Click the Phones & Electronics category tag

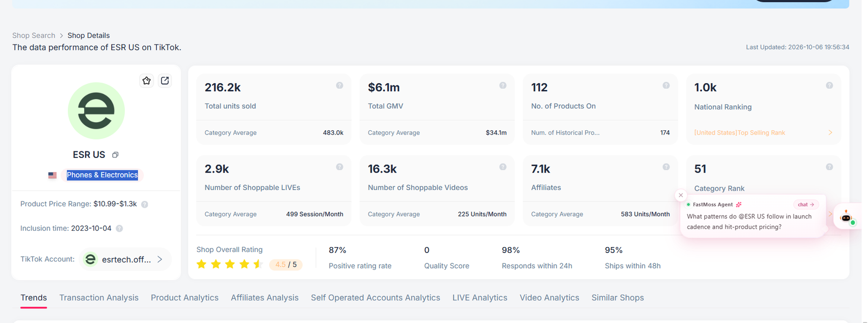(x=102, y=175)
